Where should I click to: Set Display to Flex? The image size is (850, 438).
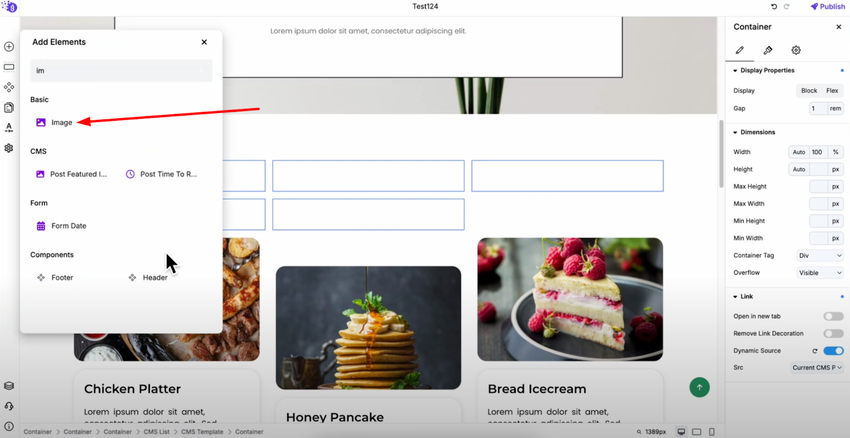click(x=832, y=91)
